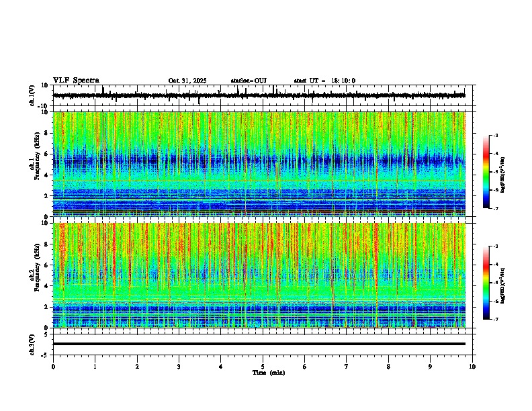
Task: Click the "-7" label on ch.1 colorbar
Action: [x=496, y=208]
